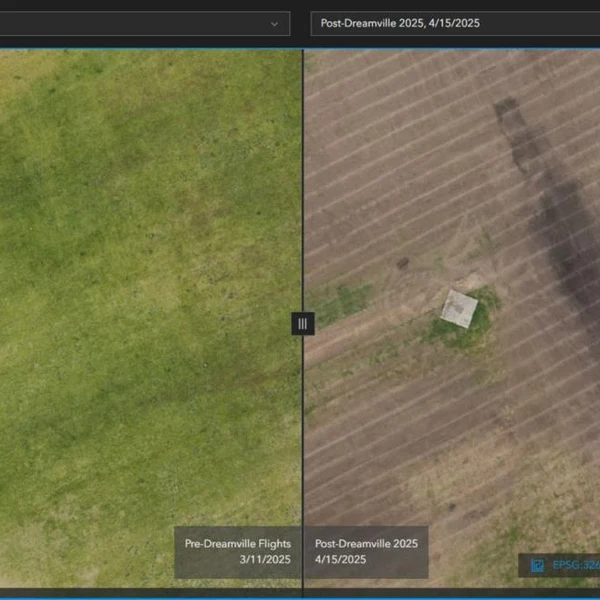
Task: Click the Pre-Dreamville Flights 3/11/2025 label
Action: pos(238,552)
